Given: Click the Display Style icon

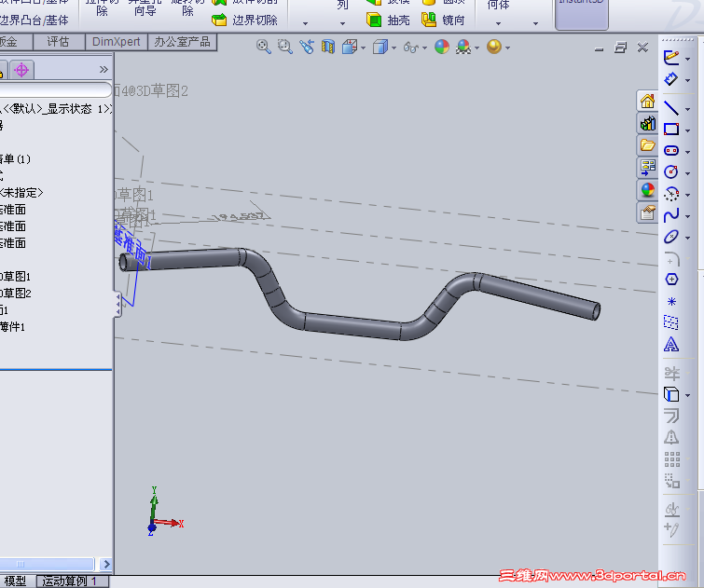Looking at the screenshot, I should (x=380, y=47).
